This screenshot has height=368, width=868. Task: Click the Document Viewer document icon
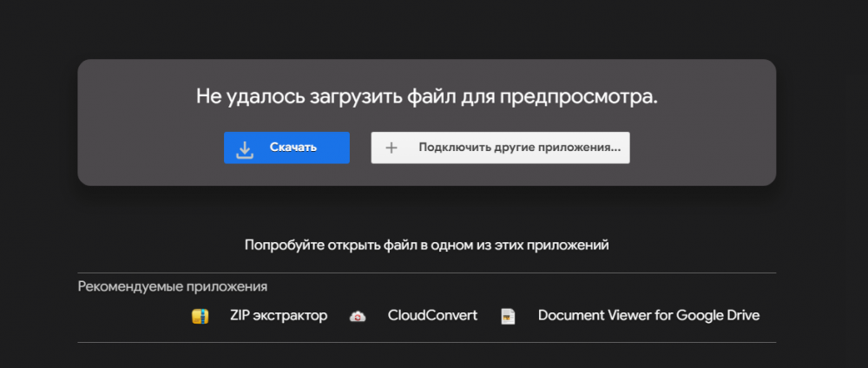[x=508, y=316]
